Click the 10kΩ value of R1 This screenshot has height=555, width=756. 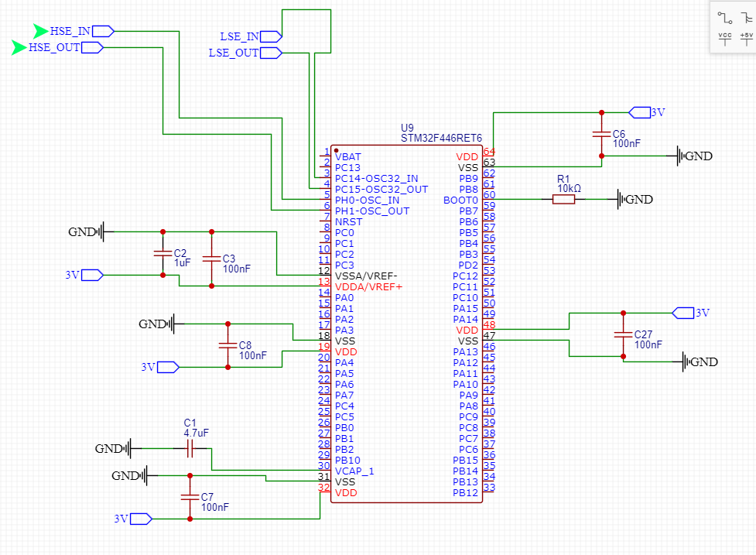click(570, 189)
